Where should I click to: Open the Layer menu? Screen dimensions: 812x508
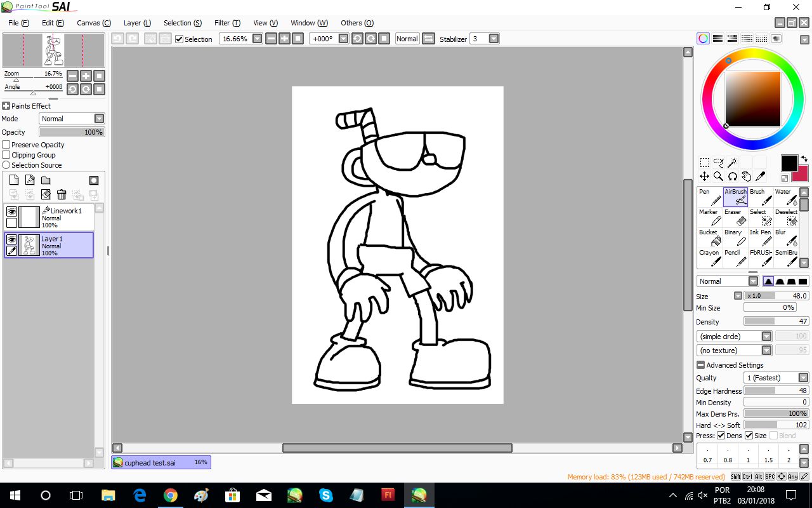[137, 23]
